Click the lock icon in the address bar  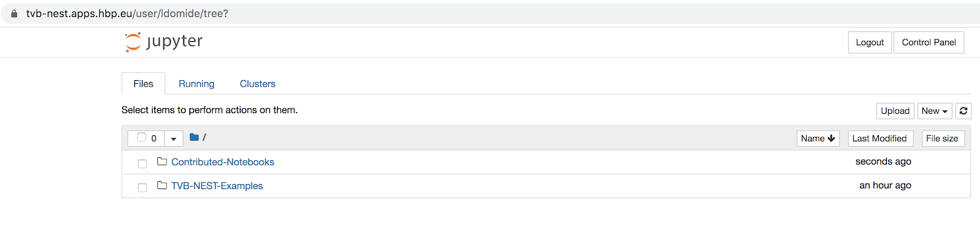14,13
